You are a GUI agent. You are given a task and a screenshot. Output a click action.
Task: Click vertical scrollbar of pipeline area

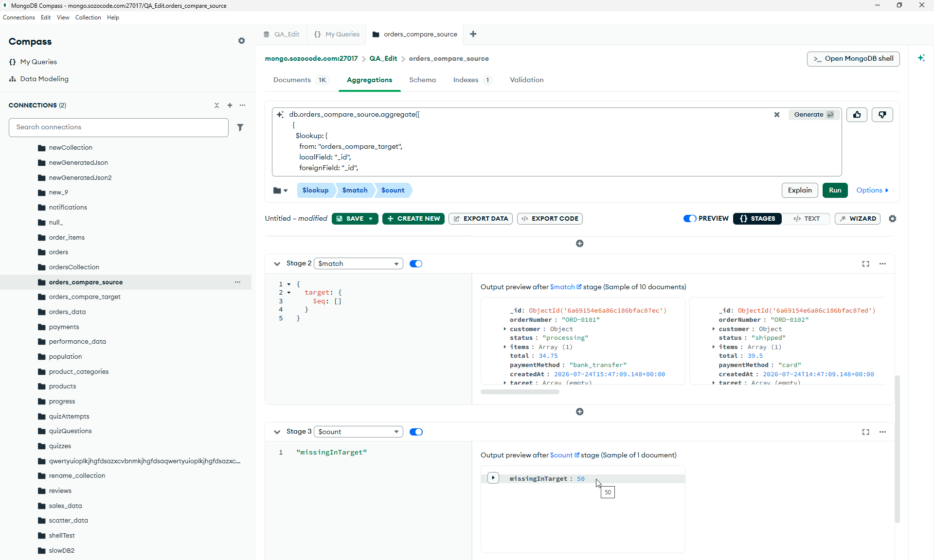[898, 449]
